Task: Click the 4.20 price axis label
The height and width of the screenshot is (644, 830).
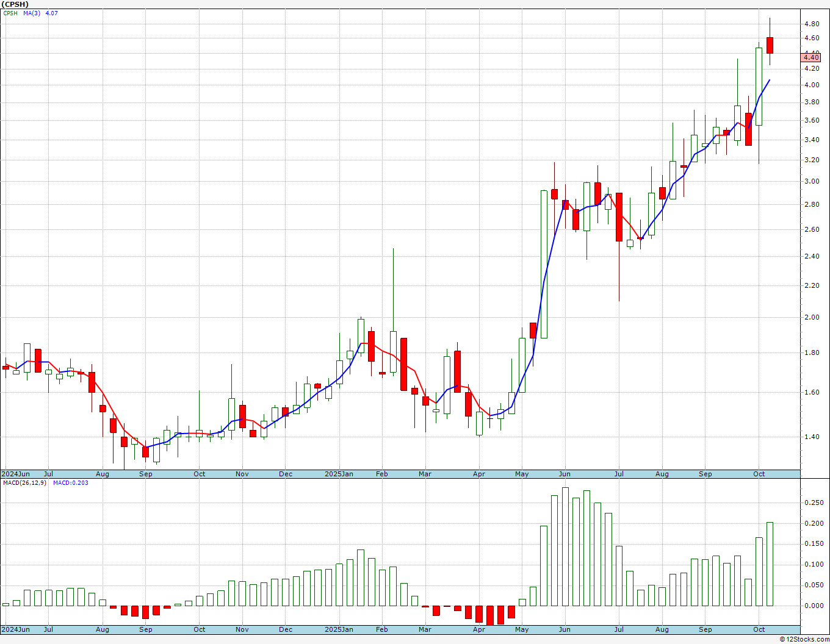Action: coord(812,68)
